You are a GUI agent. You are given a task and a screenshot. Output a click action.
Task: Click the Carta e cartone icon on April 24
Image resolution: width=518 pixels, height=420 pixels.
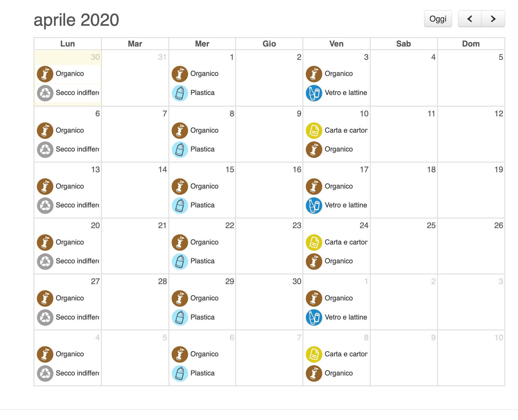[314, 242]
